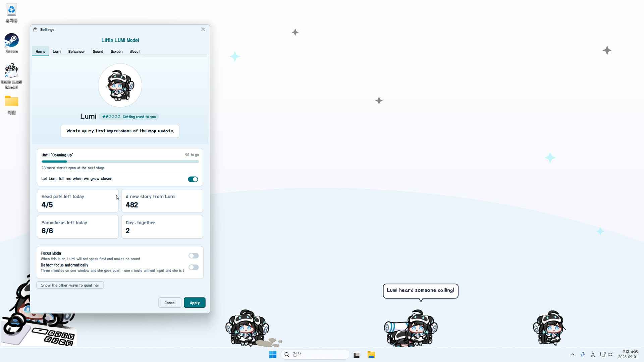Show hidden icons in the system tray

[x=573, y=355]
